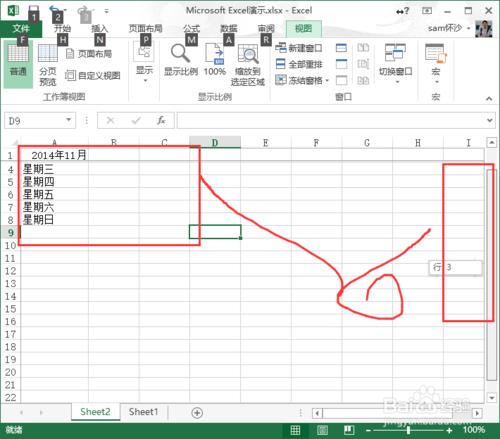Open Custom Views (自定义视图)
Viewport: 500px width, 439px height.
[x=93, y=76]
